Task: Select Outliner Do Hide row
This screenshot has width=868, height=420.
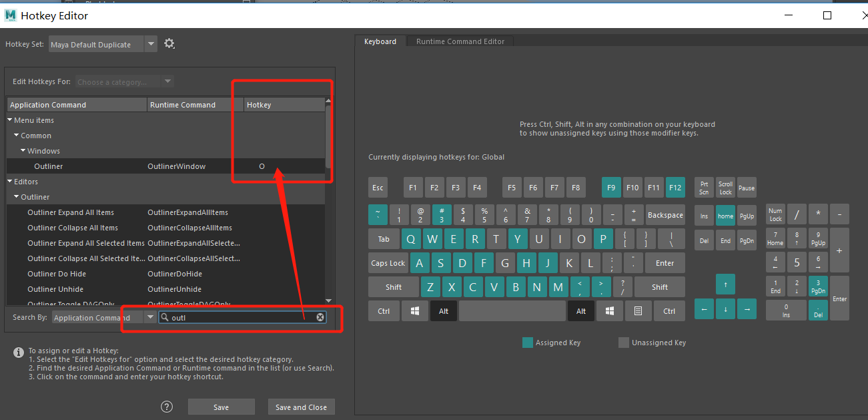Action: tap(165, 274)
